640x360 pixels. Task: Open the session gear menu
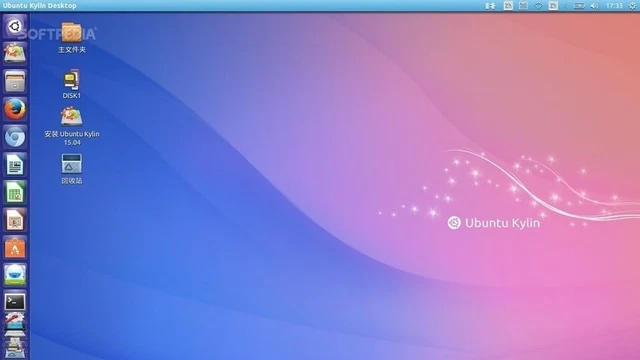(x=632, y=6)
